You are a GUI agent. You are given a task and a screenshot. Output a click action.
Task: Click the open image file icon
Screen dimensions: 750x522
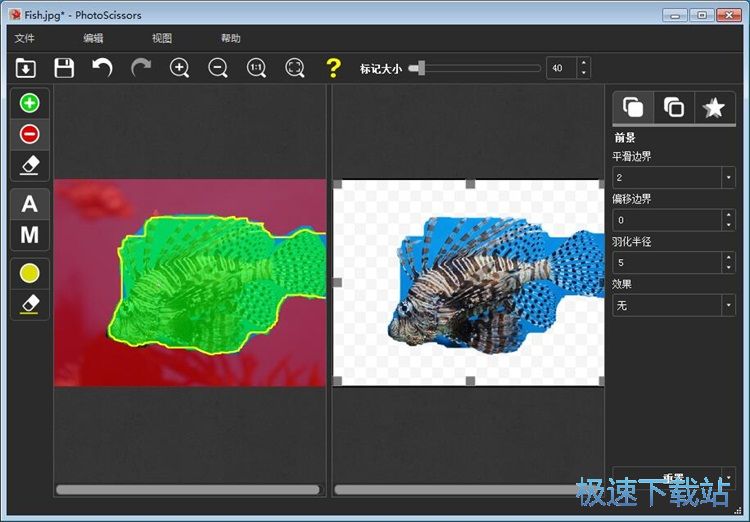(x=26, y=68)
